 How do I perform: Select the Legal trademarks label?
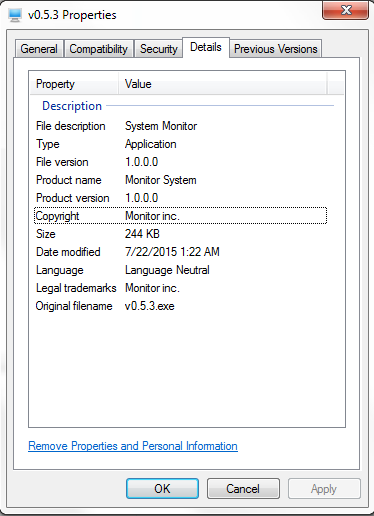point(76,288)
